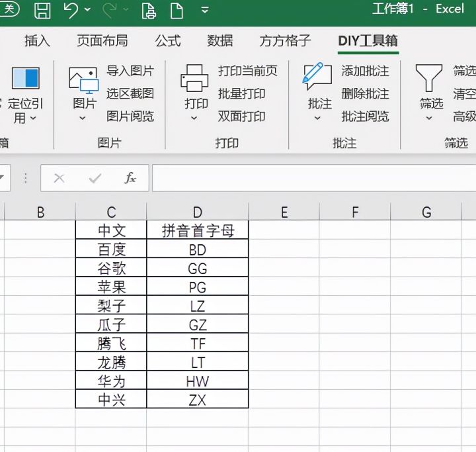Select column F header

(x=355, y=212)
